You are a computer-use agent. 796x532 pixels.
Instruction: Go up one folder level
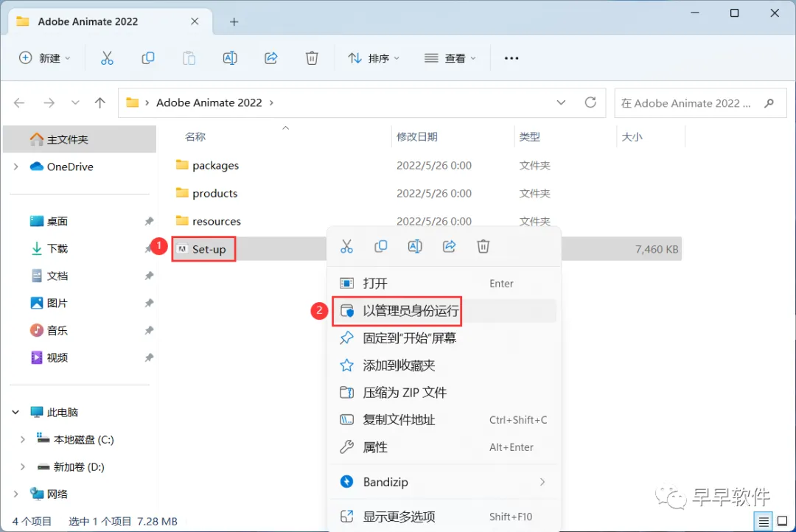point(100,103)
